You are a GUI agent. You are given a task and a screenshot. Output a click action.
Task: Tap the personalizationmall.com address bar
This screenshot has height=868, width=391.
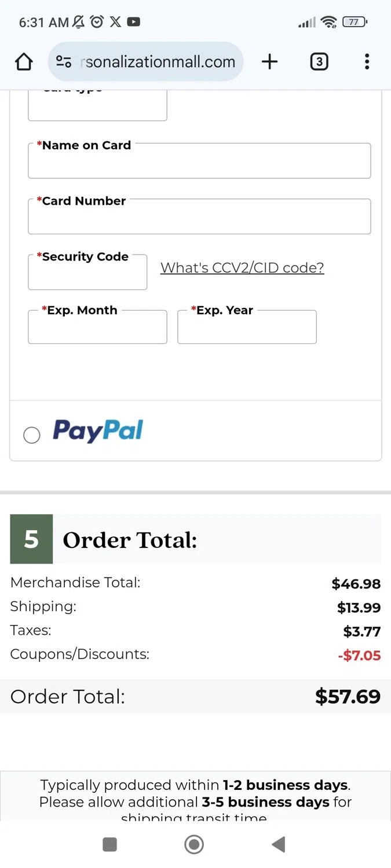point(160,62)
